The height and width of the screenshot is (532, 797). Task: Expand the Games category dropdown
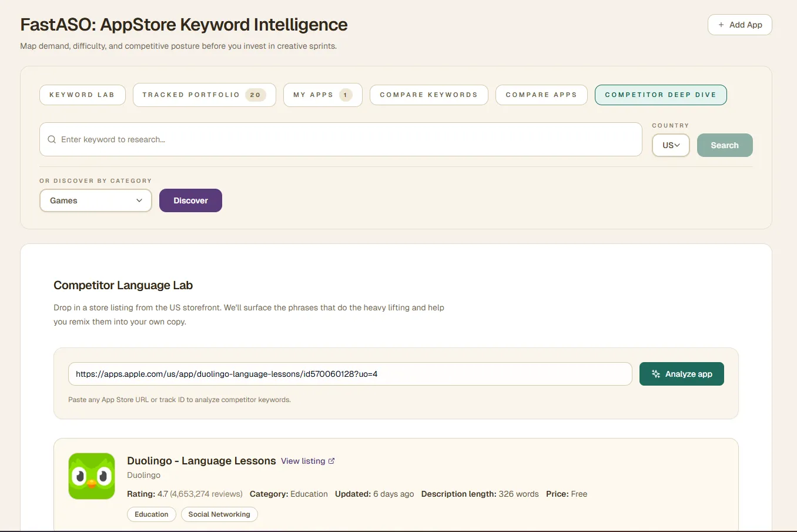point(96,200)
